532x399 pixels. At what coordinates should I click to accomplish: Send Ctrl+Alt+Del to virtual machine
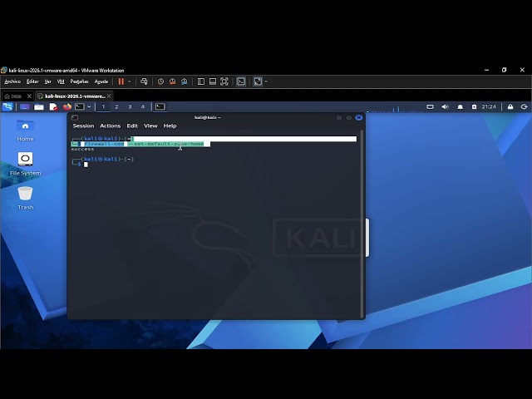click(x=144, y=81)
